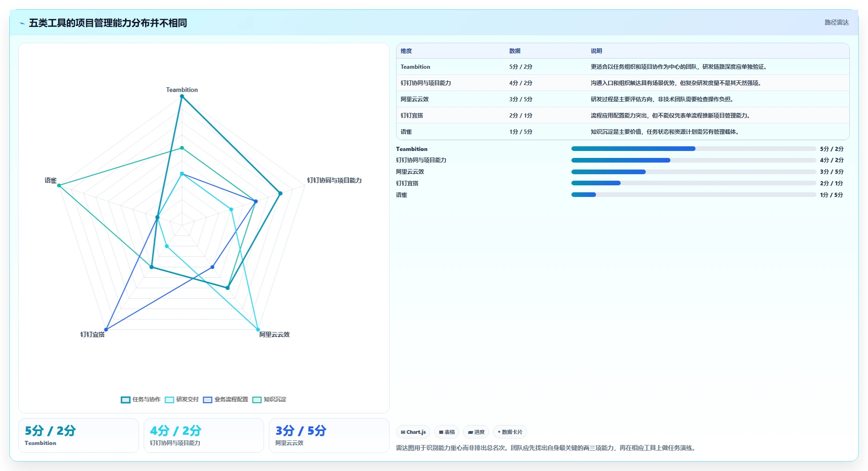
Task: Click the 钉钉宜搭 radar axis label
Action: point(93,334)
